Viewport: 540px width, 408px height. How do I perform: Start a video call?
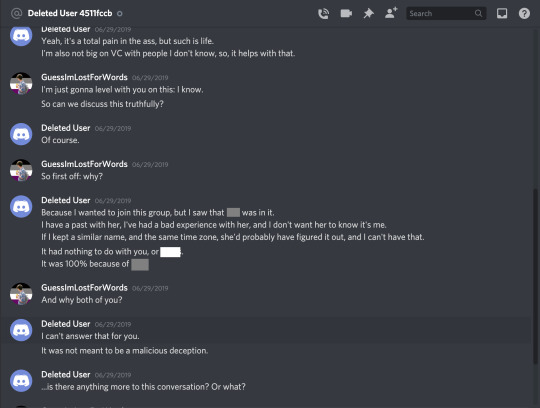point(346,13)
